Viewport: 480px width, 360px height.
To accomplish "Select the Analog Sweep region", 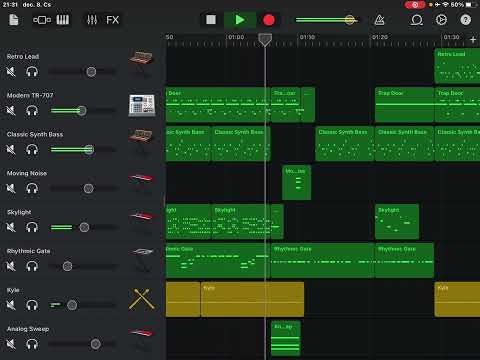I will (x=286, y=338).
